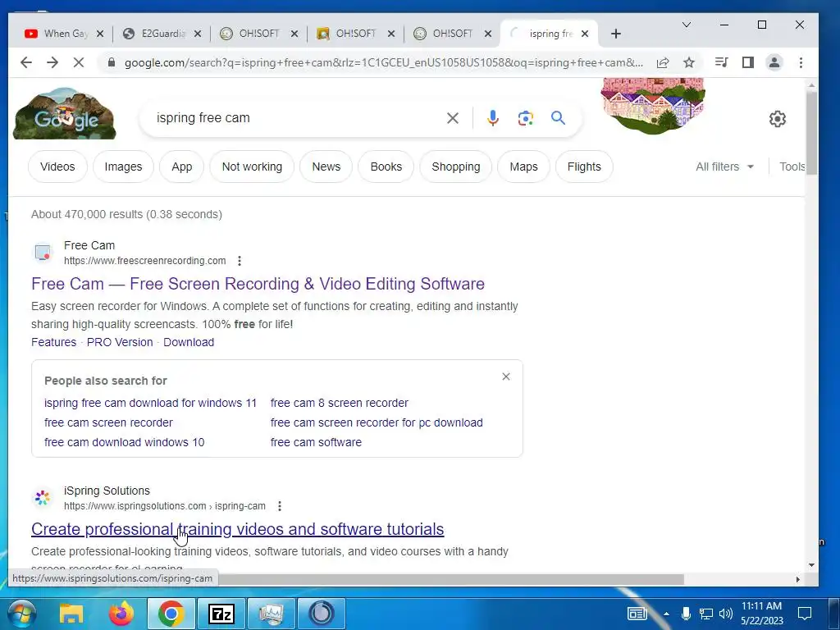Click the horizontal scrollbar thumb
840x630 pixels.
(x=450, y=579)
